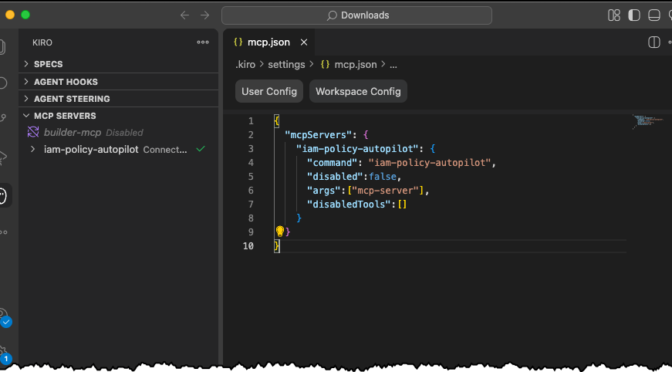Toggle the primary sidebar visibility
This screenshot has height=372, width=672.
(x=634, y=15)
